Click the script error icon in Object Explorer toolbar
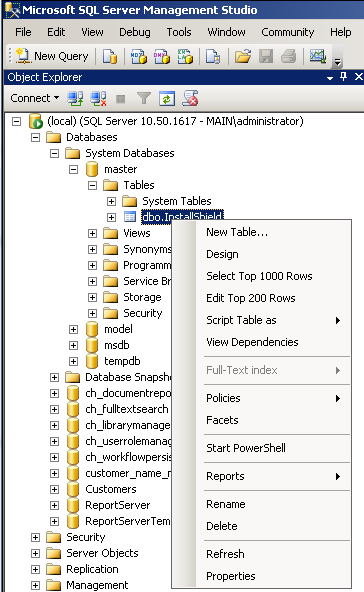This screenshot has height=592, width=364. [190, 99]
